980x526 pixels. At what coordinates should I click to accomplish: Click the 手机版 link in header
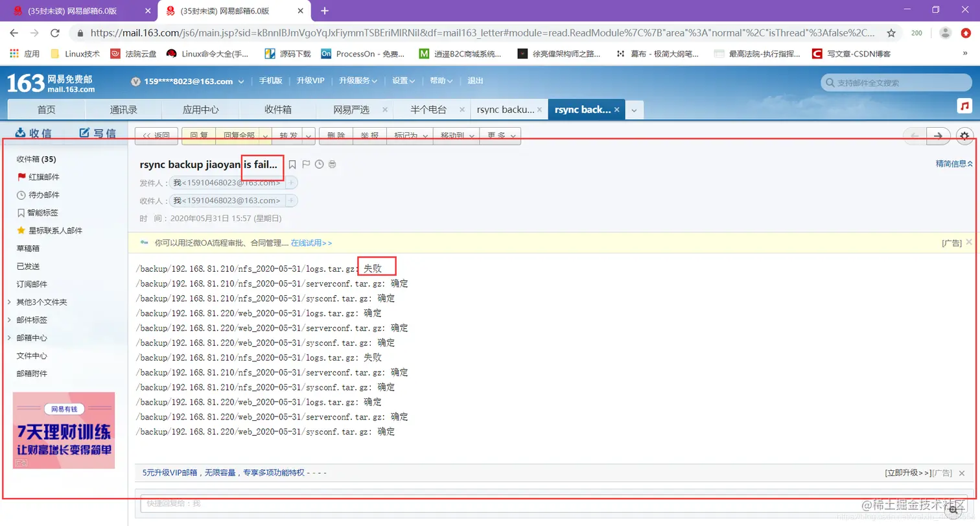[270, 81]
